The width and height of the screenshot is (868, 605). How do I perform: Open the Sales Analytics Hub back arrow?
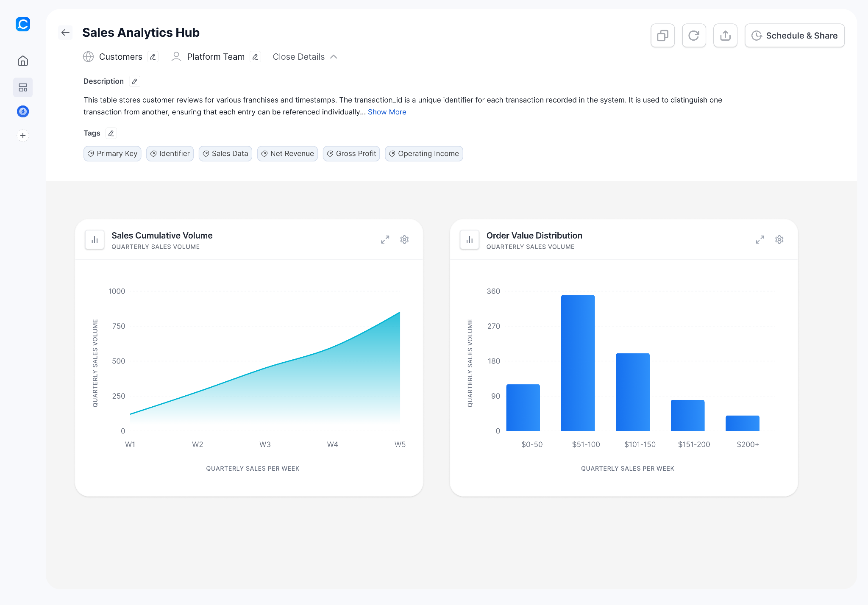point(66,33)
